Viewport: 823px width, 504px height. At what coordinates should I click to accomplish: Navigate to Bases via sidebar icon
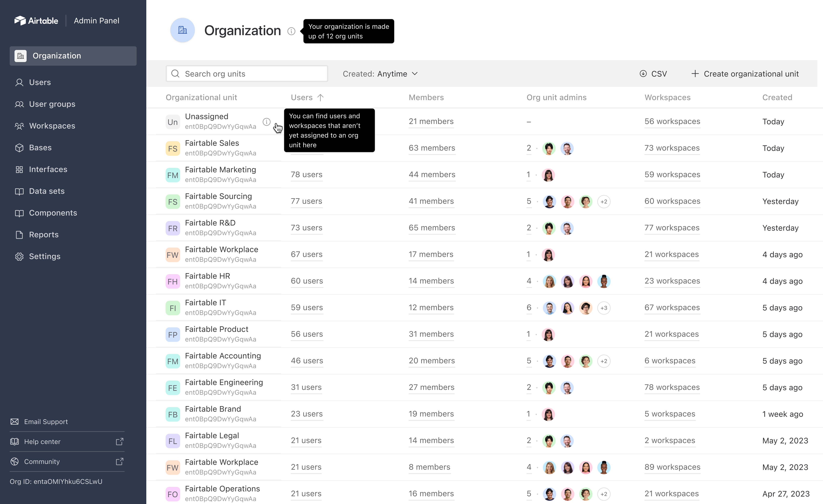point(19,147)
